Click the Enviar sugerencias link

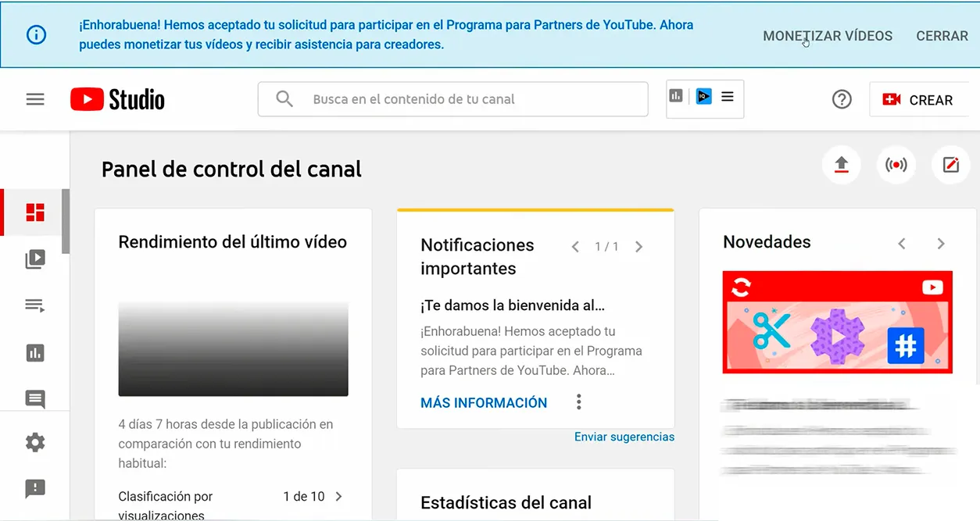[624, 437]
